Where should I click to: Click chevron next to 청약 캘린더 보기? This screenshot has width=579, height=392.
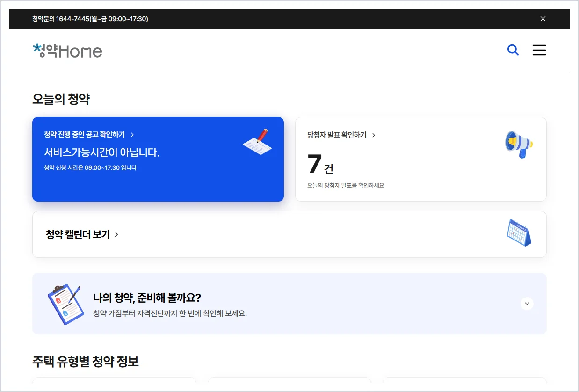[x=116, y=234]
